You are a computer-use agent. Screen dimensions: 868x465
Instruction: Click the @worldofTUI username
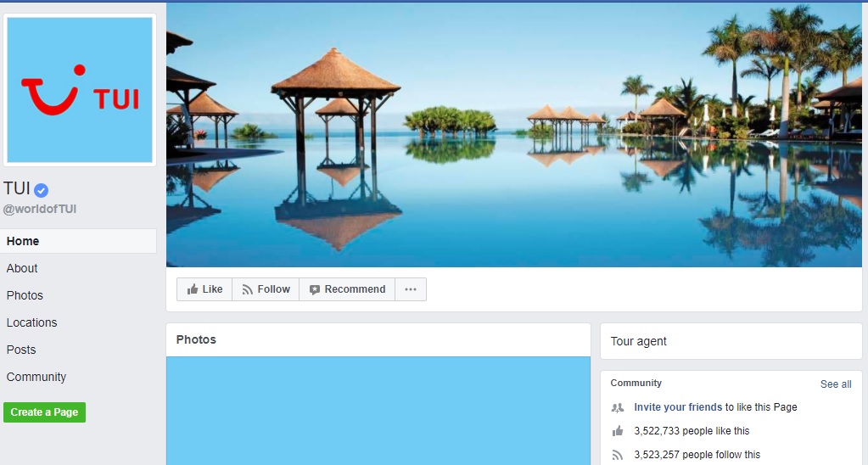pyautogui.click(x=40, y=209)
